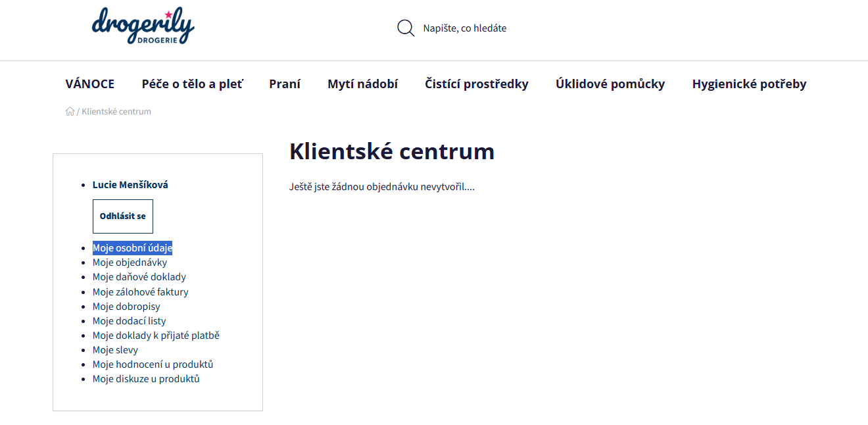Open Moje daňové doklady
The width and height of the screenshot is (868, 425).
[x=139, y=277]
